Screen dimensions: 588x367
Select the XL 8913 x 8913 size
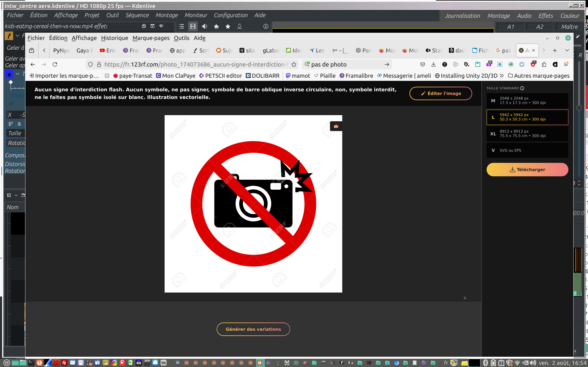coord(527,133)
